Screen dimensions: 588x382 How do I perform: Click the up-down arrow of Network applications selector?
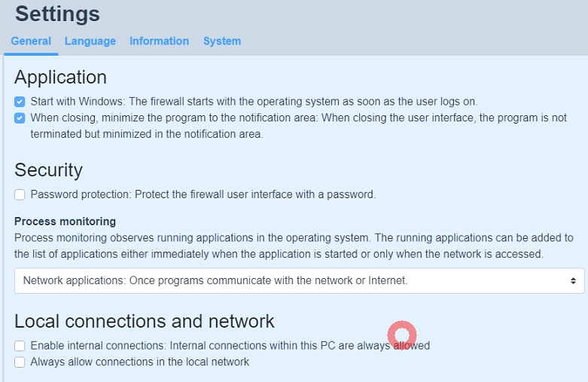tap(574, 281)
